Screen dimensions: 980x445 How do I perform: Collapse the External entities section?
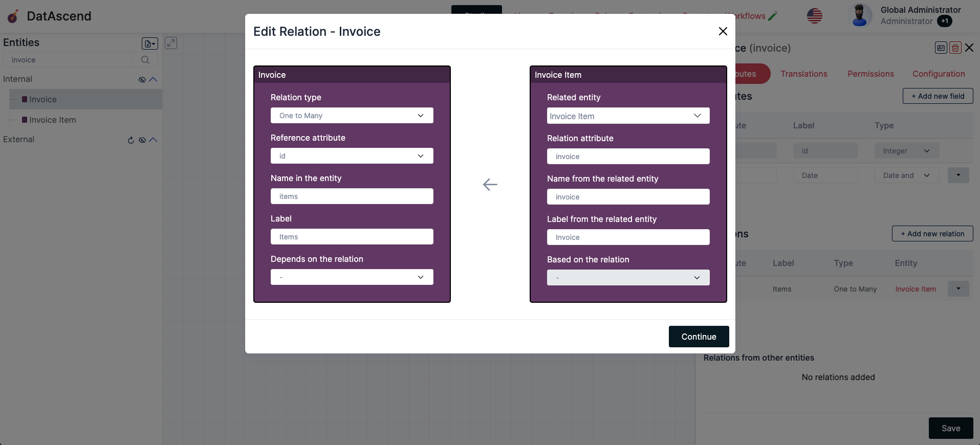click(153, 140)
